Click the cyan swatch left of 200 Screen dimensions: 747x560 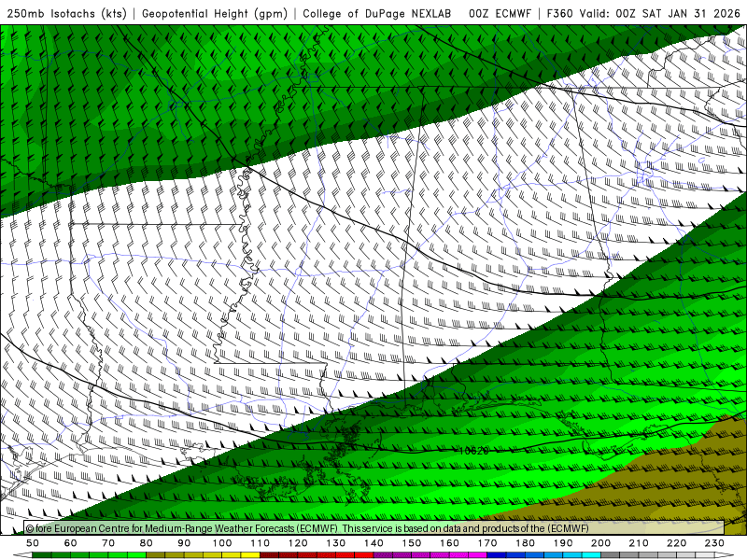click(x=591, y=555)
